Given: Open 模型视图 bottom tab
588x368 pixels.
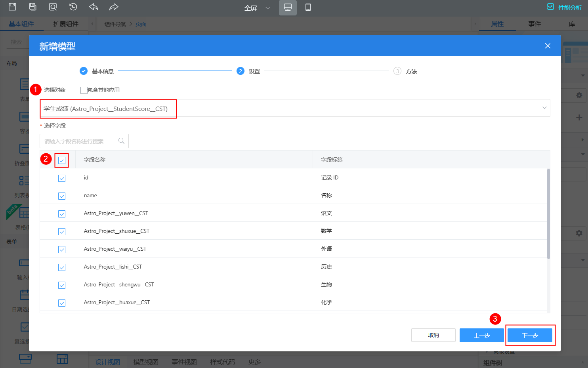Looking at the screenshot, I should [x=146, y=362].
